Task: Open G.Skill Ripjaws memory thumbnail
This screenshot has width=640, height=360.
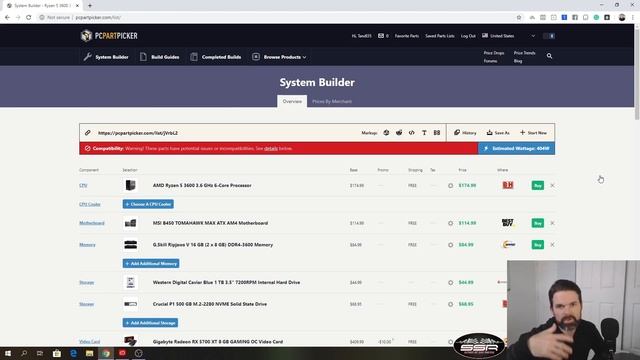Action: point(131,244)
